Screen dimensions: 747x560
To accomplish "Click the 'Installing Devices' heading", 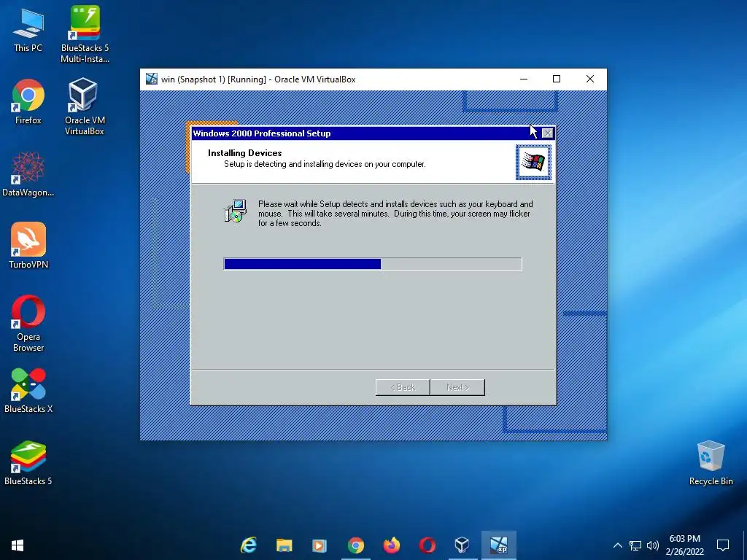I will pyautogui.click(x=245, y=153).
